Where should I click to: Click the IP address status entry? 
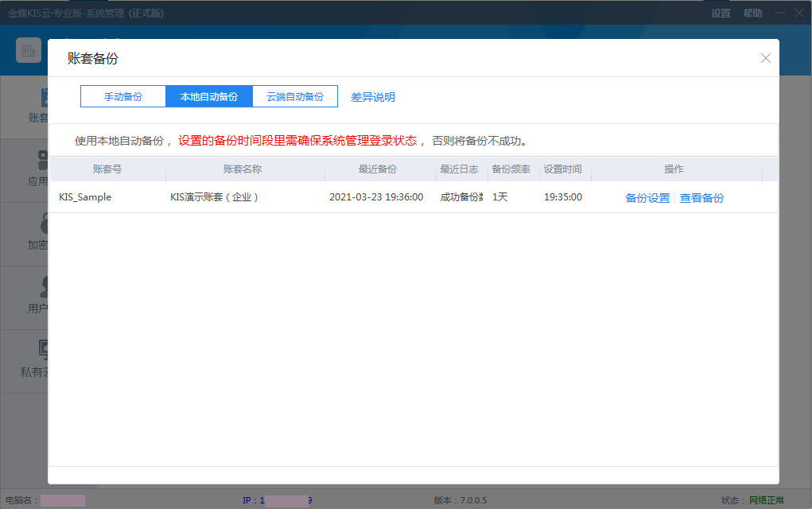click(x=277, y=500)
